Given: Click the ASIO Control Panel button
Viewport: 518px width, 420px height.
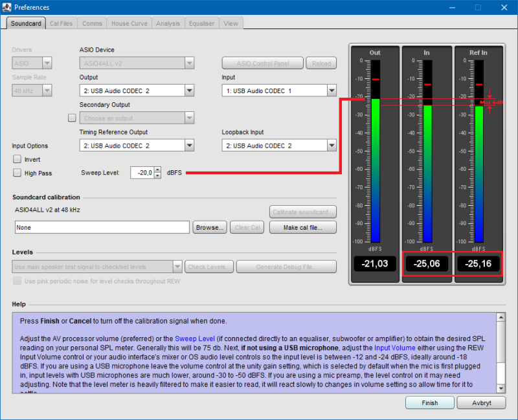Looking at the screenshot, I should (263, 63).
